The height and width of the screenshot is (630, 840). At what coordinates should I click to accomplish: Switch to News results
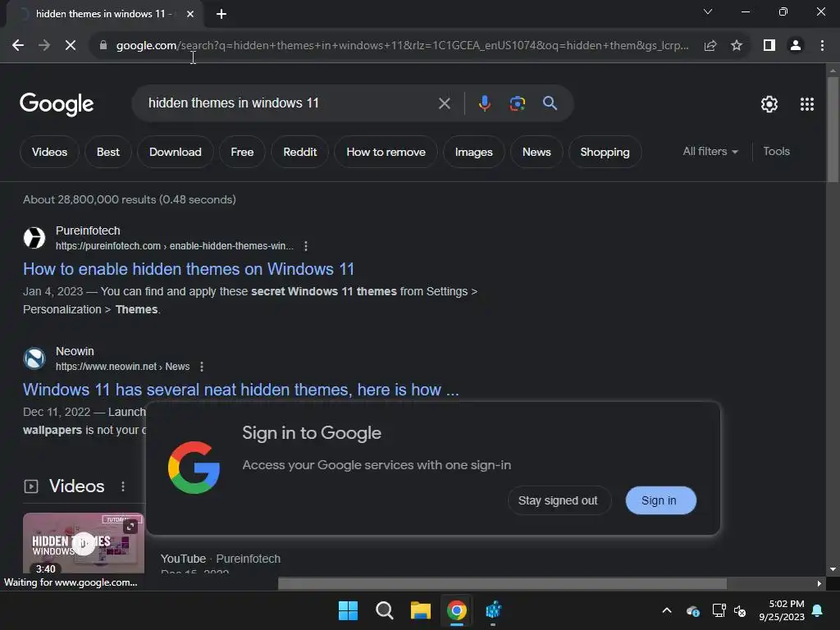[536, 152]
